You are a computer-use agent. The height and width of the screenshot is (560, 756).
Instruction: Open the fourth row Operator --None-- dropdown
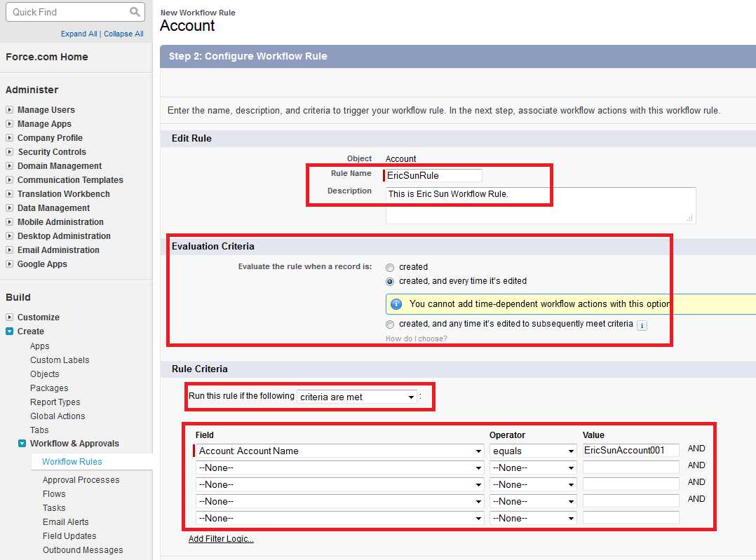point(533,502)
